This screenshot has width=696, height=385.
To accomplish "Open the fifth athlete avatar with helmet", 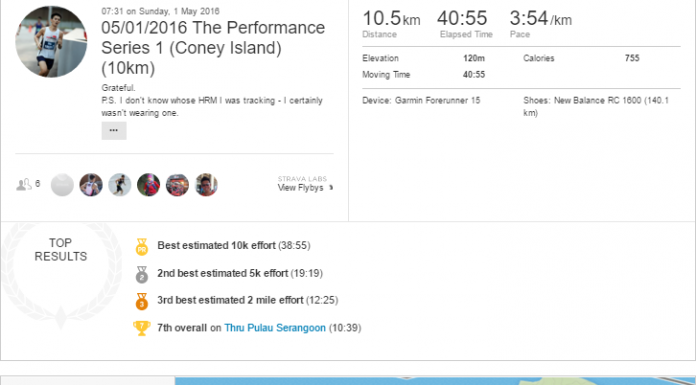I will point(178,185).
